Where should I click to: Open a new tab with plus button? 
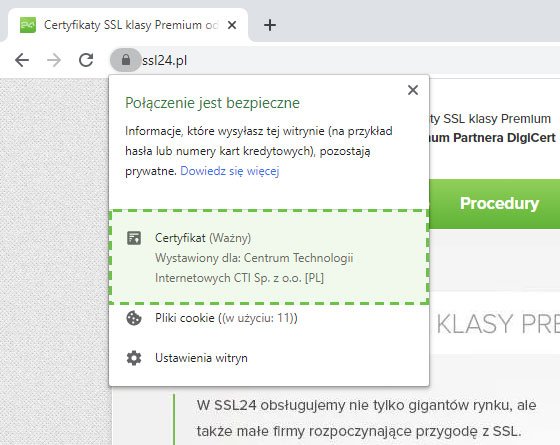coord(270,25)
